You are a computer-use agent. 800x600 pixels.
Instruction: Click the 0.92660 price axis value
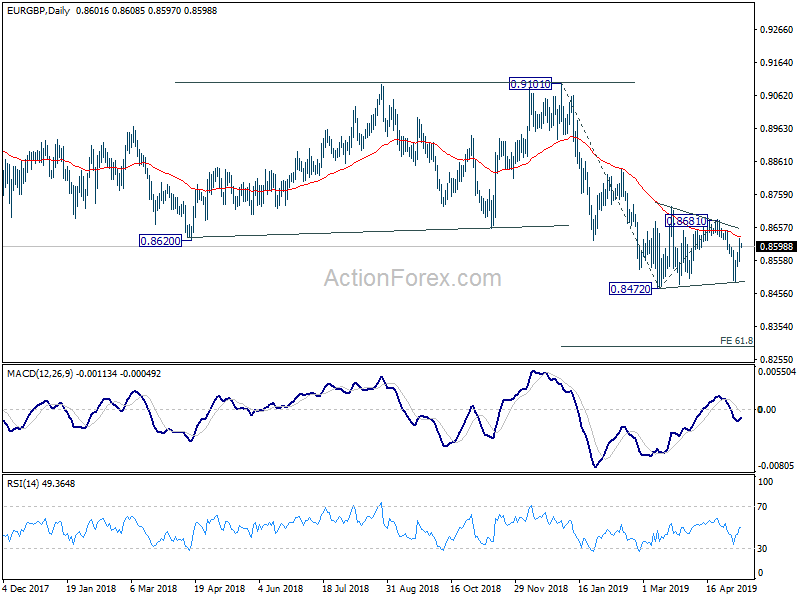(777, 30)
